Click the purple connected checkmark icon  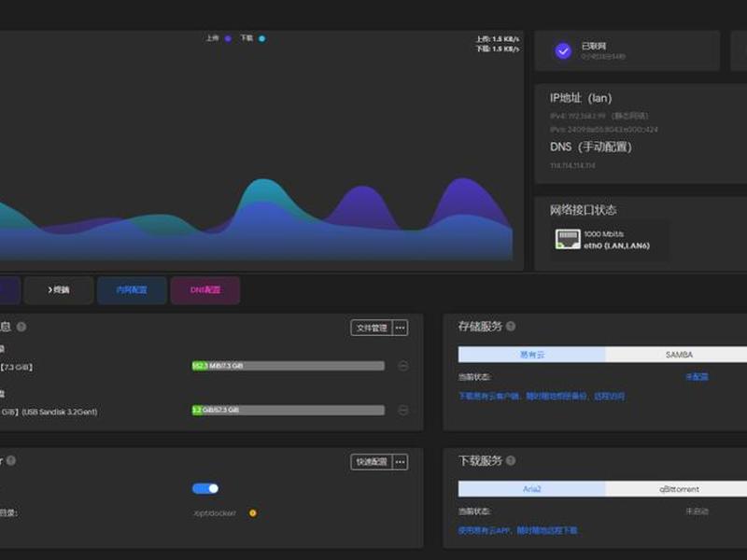coord(563,51)
